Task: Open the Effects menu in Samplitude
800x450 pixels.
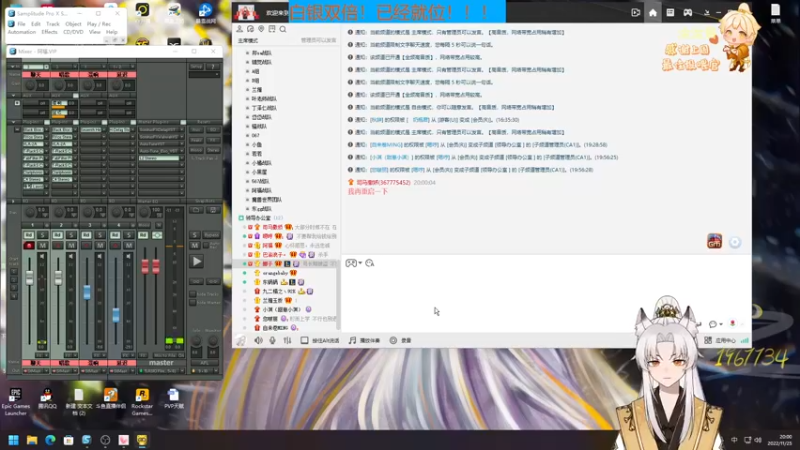Action: tap(49, 32)
